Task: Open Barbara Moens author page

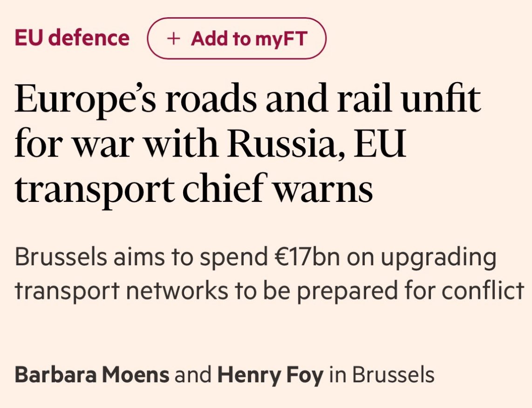Action: click(x=92, y=375)
